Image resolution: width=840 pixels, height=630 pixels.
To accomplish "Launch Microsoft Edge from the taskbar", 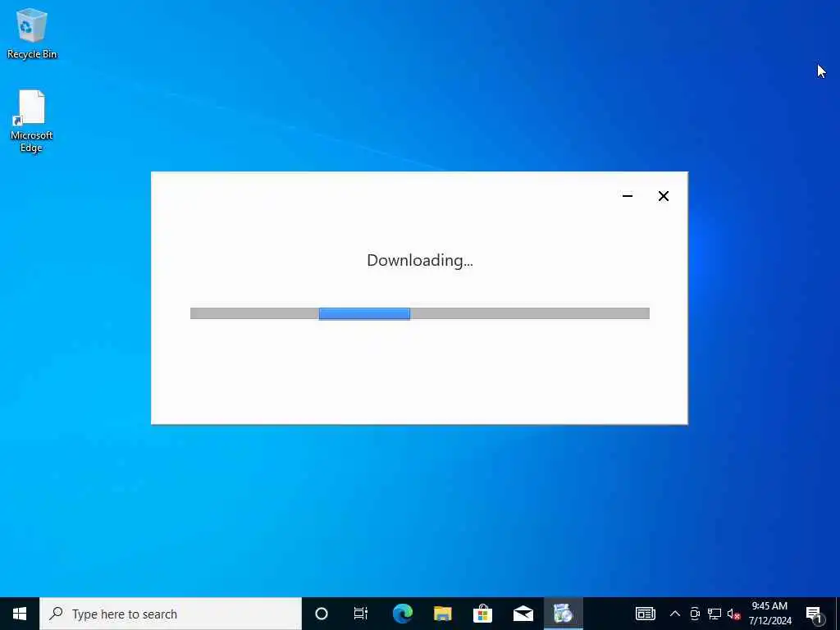I will pyautogui.click(x=402, y=614).
